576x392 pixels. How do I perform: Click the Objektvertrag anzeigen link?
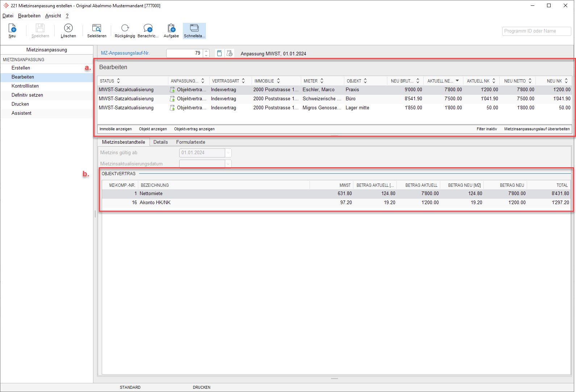[x=194, y=129]
